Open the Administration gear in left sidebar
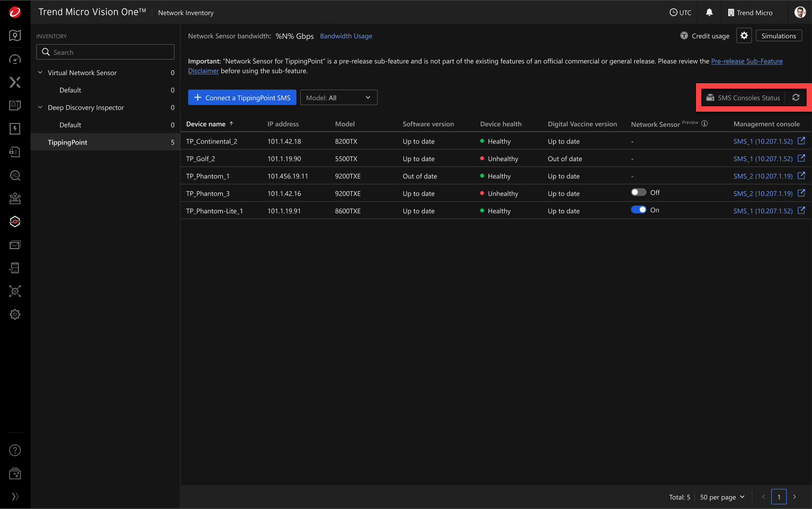 15,315
